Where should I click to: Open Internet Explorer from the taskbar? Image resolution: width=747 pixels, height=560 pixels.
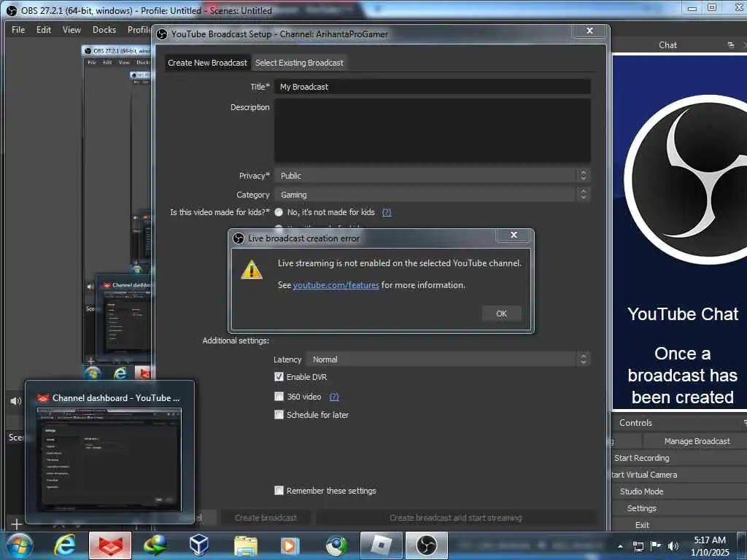point(65,545)
